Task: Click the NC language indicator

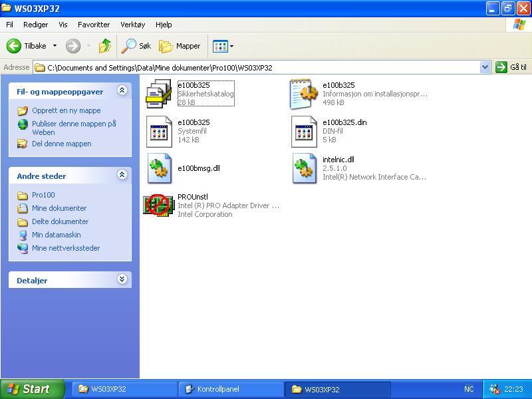Action: pyautogui.click(x=469, y=389)
